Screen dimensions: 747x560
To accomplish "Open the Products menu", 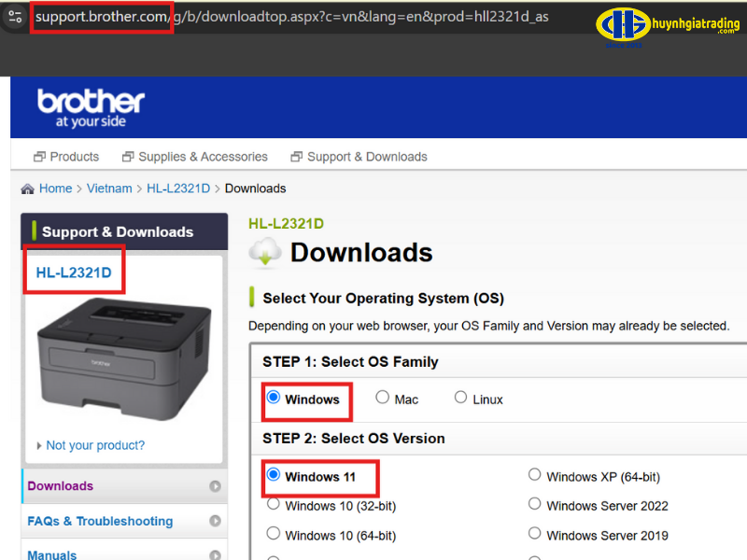I will [65, 157].
